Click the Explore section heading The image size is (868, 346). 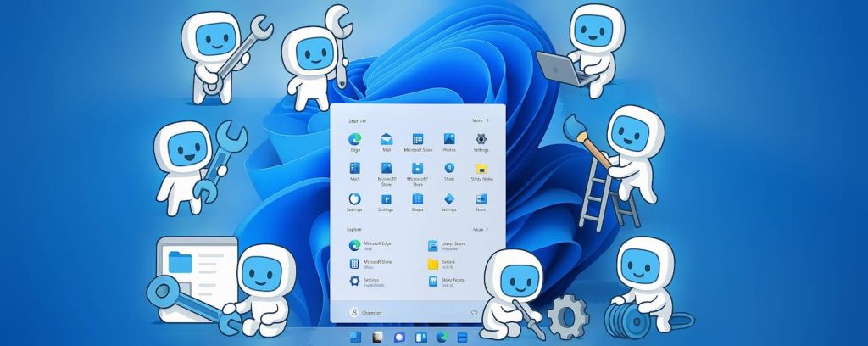[354, 229]
